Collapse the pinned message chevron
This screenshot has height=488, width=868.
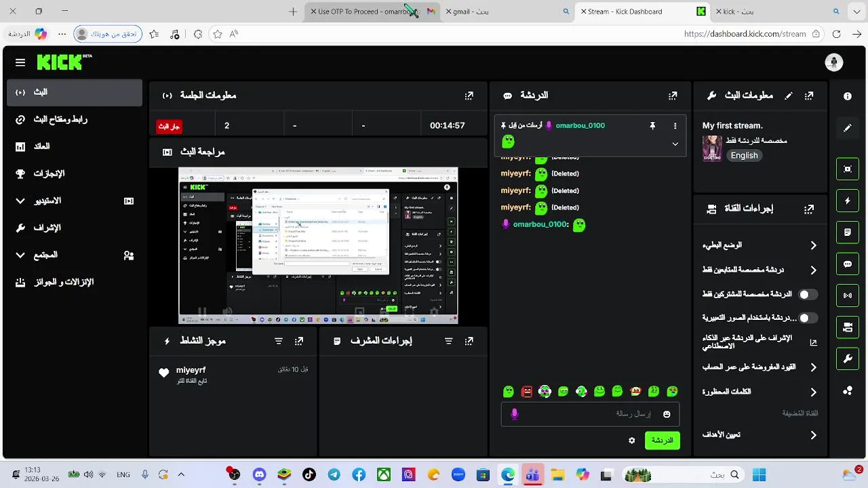click(x=675, y=144)
